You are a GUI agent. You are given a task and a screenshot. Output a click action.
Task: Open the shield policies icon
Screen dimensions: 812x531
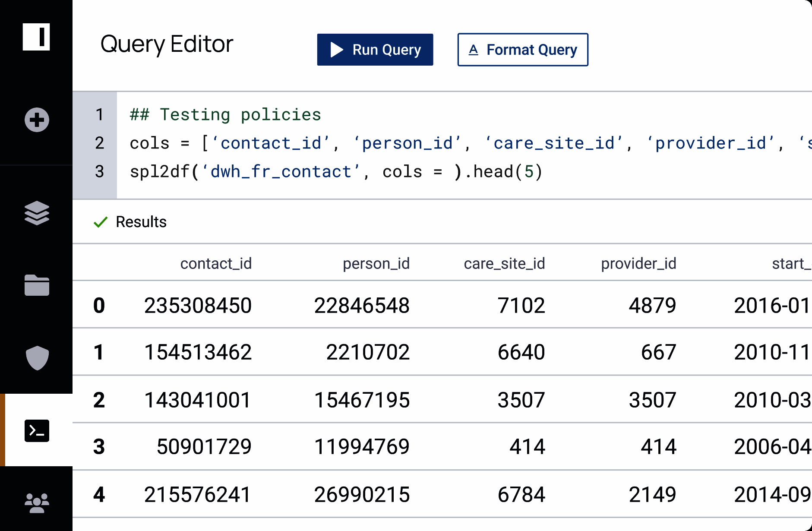point(37,358)
